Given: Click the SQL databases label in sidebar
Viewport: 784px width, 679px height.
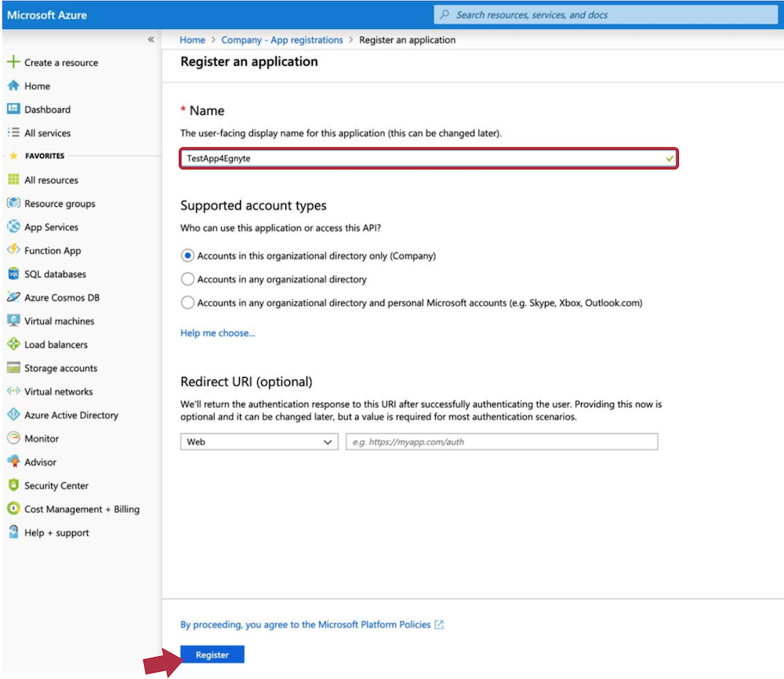Looking at the screenshot, I should pos(56,274).
